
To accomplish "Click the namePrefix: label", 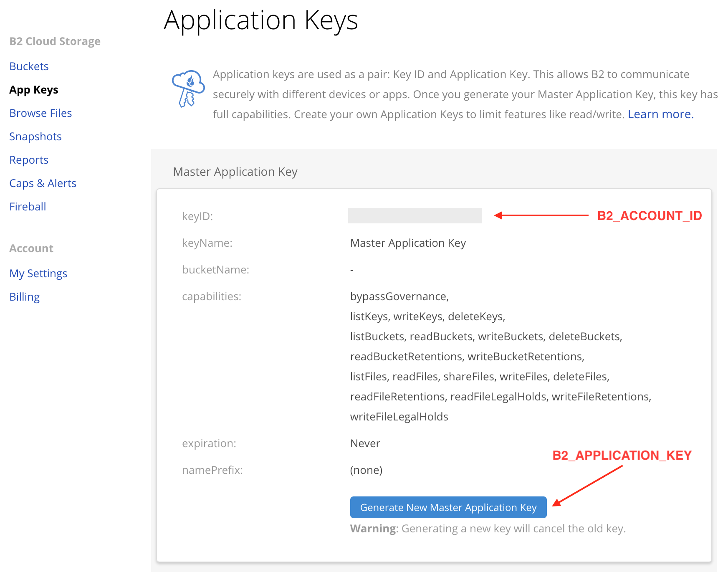I will tap(212, 470).
